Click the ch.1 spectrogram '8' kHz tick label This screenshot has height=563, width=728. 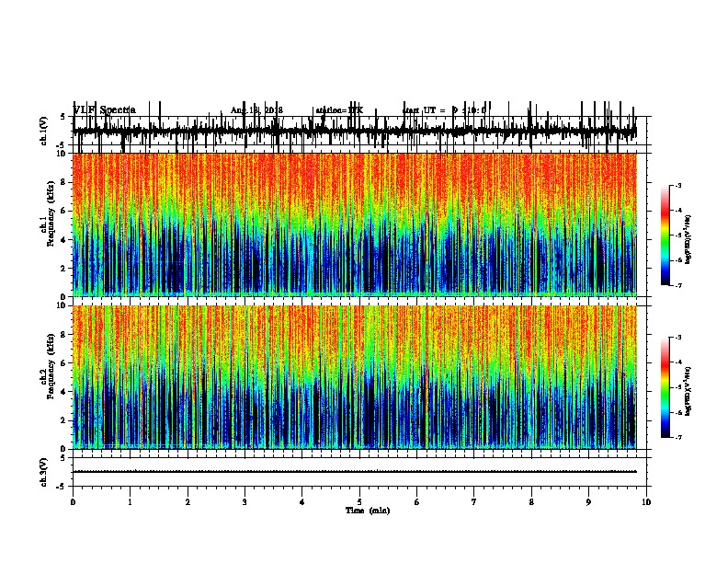[63, 182]
